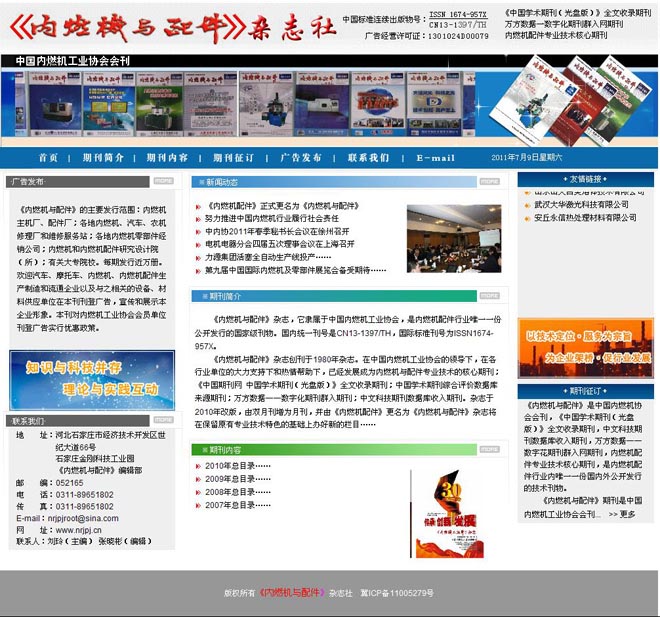
Task: Click the 中国内燃机工业协会会刊 black bar text
Action: click(73, 61)
